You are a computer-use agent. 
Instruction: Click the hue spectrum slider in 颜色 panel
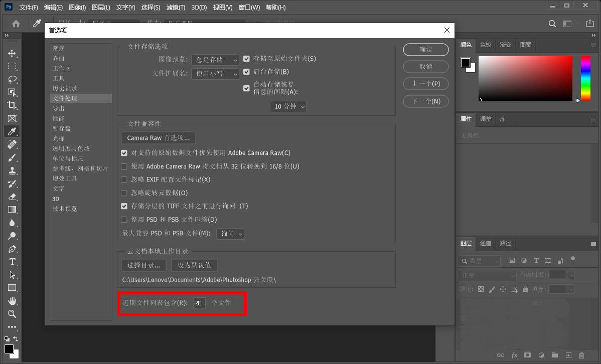coord(585,79)
